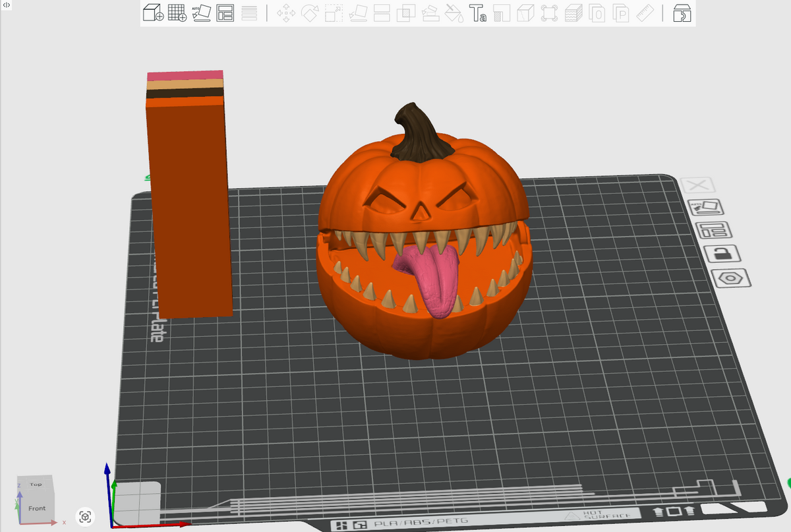Open the Cut tool
791x532 pixels.
[x=382, y=13]
